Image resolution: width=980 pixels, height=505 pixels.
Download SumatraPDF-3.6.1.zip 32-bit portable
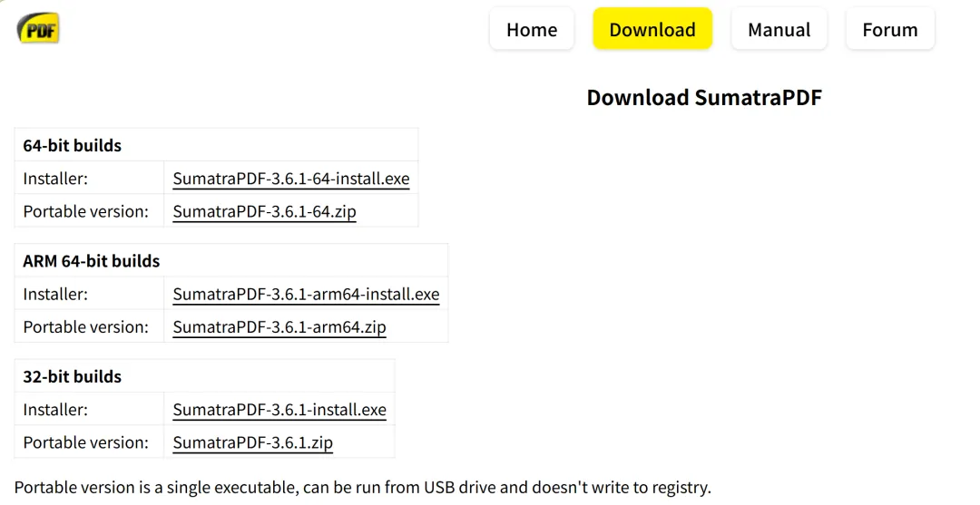click(x=252, y=442)
